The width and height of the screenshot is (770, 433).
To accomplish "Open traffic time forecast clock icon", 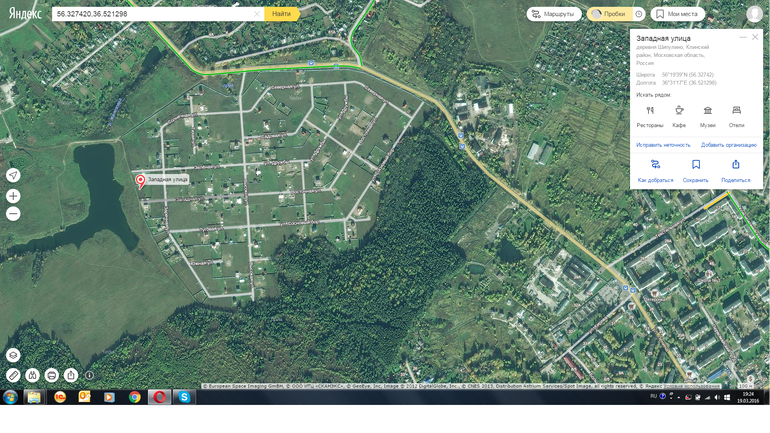I will pyautogui.click(x=639, y=14).
